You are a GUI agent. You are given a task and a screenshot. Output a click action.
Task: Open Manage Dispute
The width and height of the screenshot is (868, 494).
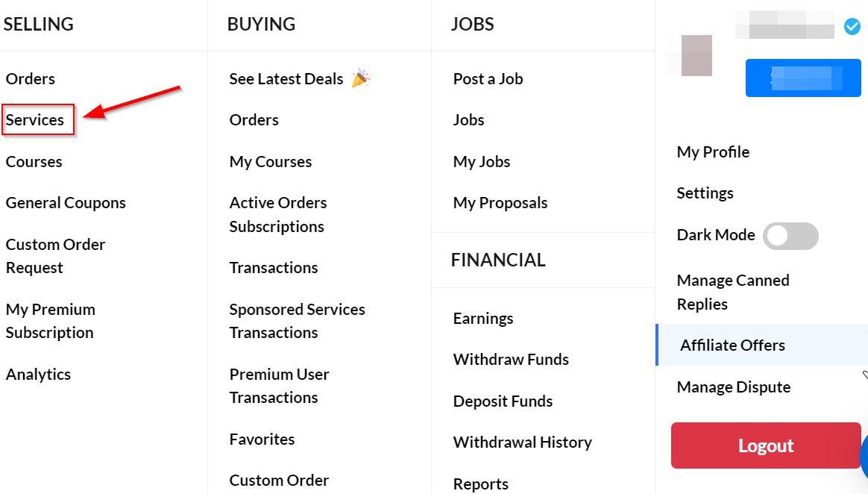click(734, 387)
